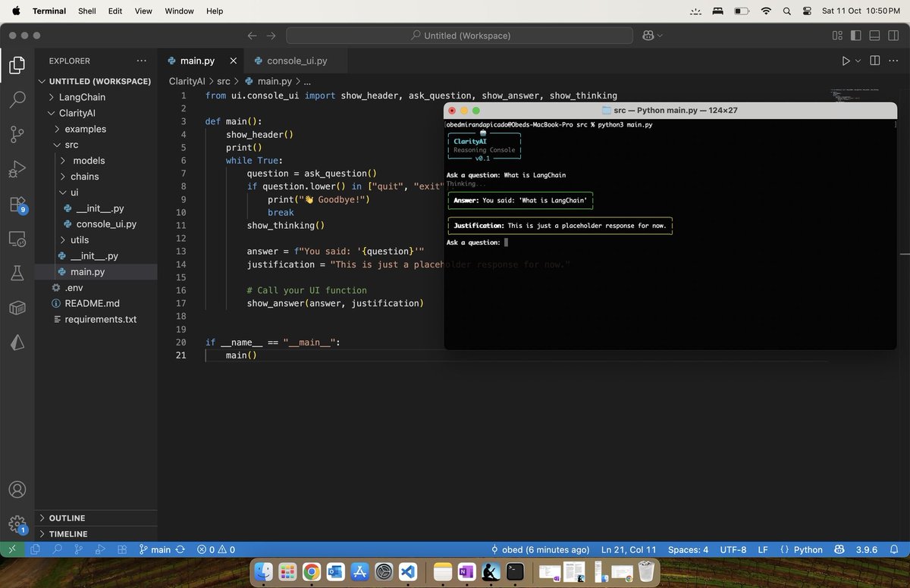This screenshot has width=910, height=588.
Task: Open the Manage gear in activity bar
Action: 17,524
